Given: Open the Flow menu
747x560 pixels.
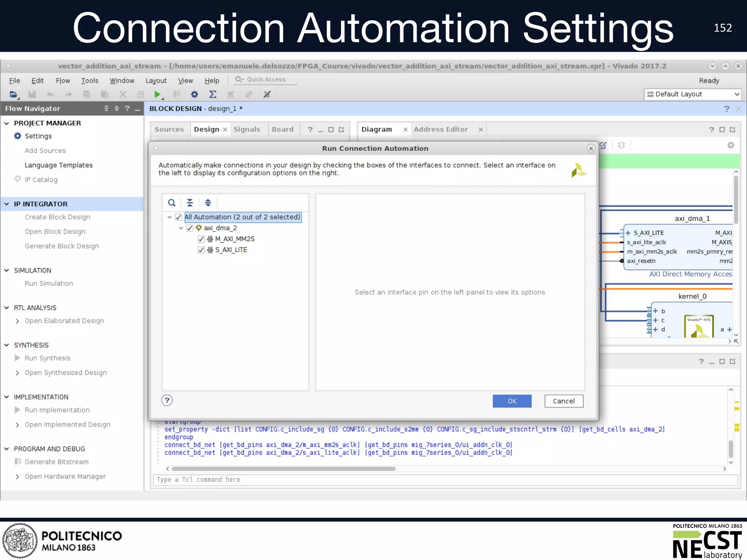Looking at the screenshot, I should point(63,81).
